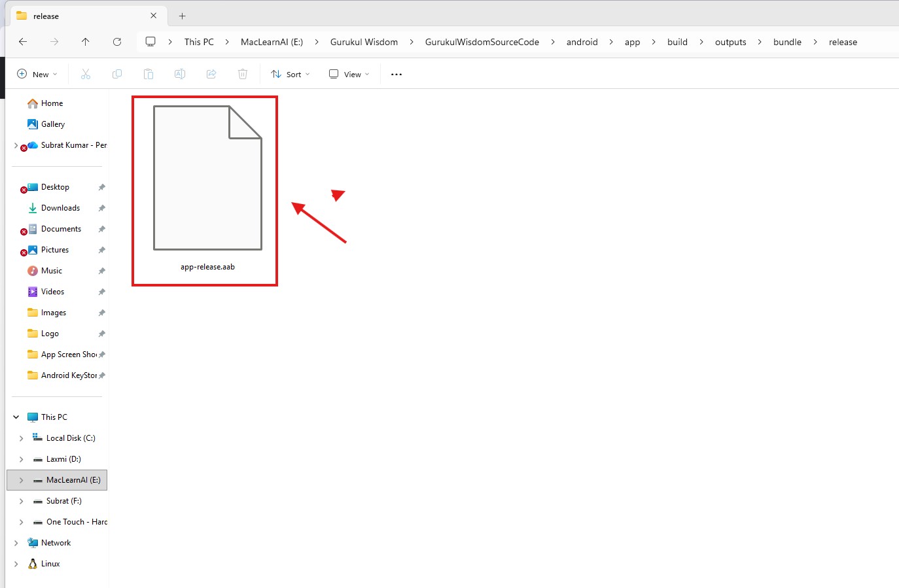Open the Sort dropdown menu

point(291,75)
